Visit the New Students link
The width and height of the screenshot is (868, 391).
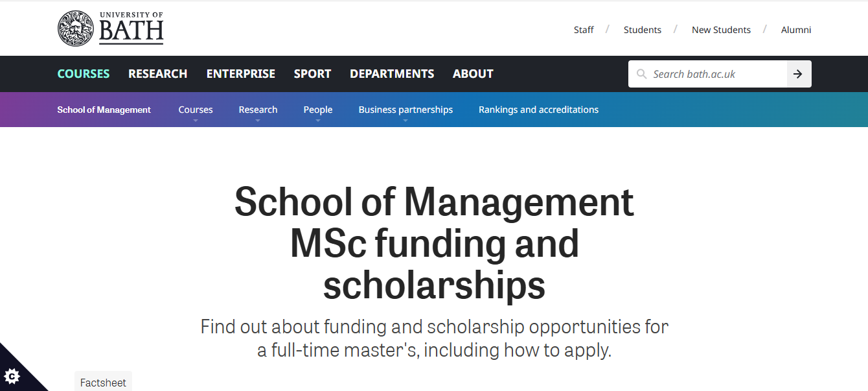click(721, 30)
